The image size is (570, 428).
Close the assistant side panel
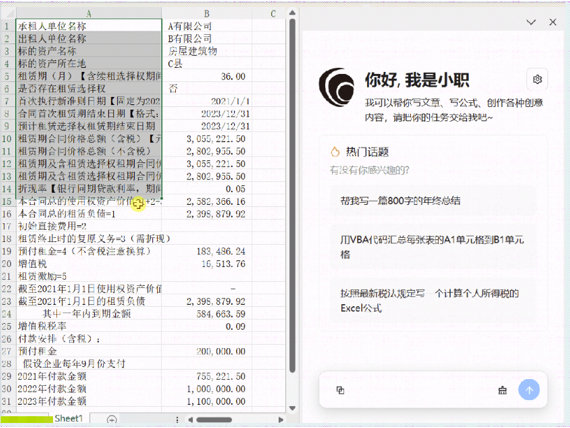pos(553,22)
